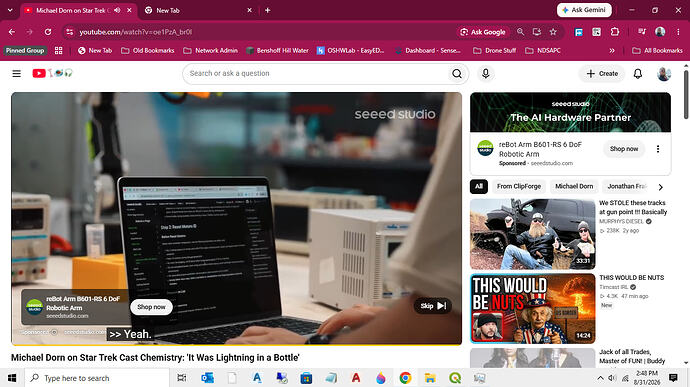Open the Drone Stuff bookmarks folder
Image resolution: width=690 pixels, height=387 pixels.
pyautogui.click(x=495, y=51)
